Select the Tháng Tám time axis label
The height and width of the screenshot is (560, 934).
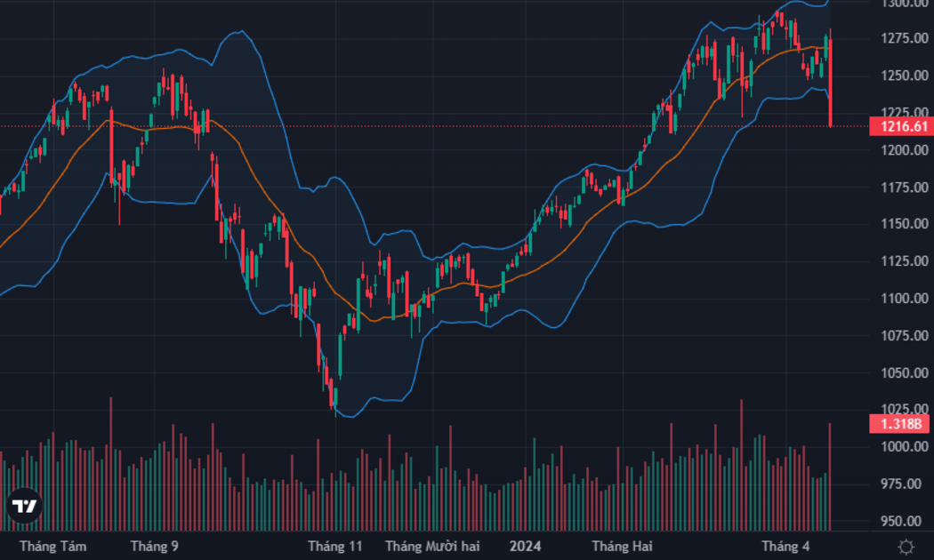(53, 547)
